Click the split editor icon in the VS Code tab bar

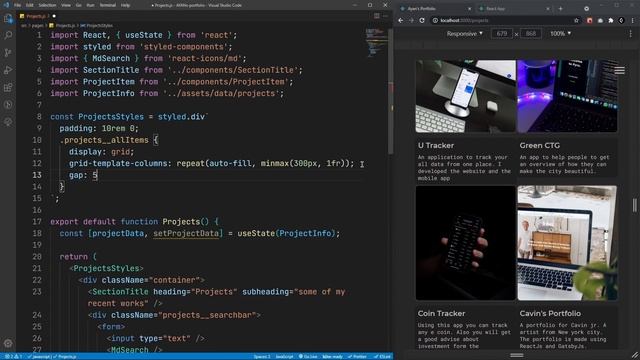point(376,16)
